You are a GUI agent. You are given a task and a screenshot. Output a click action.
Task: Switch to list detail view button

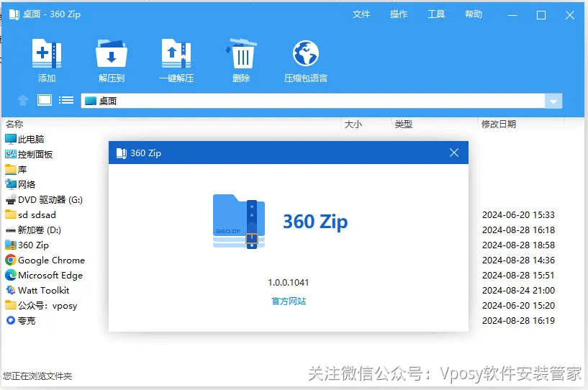pos(66,100)
